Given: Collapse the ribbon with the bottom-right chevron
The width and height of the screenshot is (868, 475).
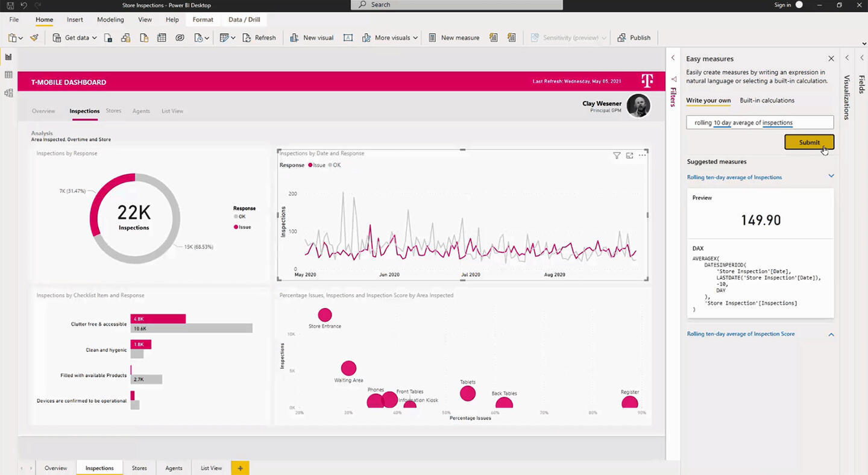Looking at the screenshot, I should 864,44.
